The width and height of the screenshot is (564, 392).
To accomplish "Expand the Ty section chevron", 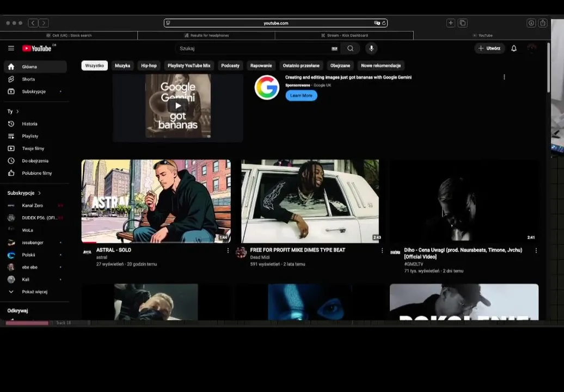I will 17,112.
